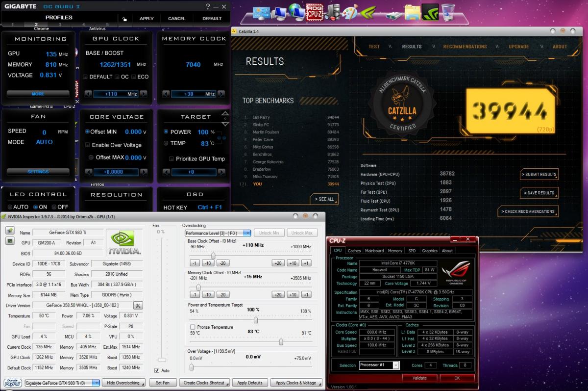588x391 pixels.
Task: Click the memory clock +30 MHz field
Action: pyautogui.click(x=195, y=94)
